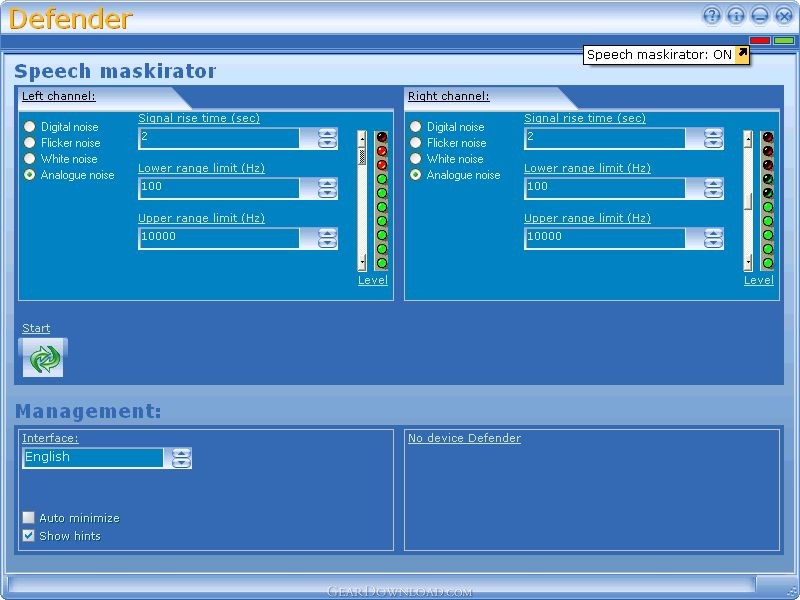Click the Left channel Level link
This screenshot has height=600, width=800.
[x=373, y=280]
